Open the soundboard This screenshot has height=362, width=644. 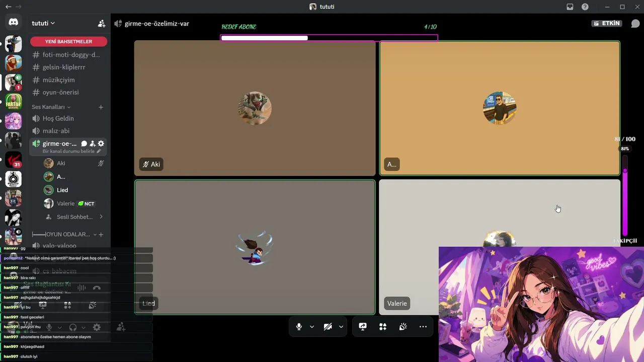click(x=403, y=327)
